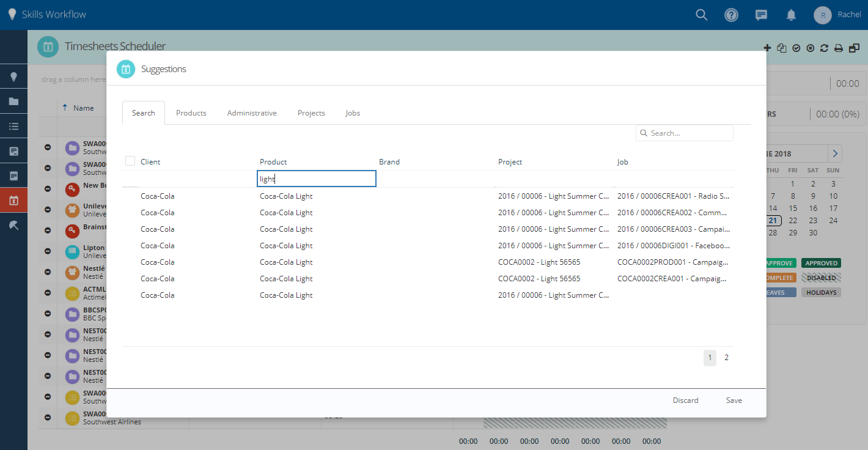Image resolution: width=868 pixels, height=450 pixels.
Task: Open the help question mark icon
Action: tap(731, 15)
